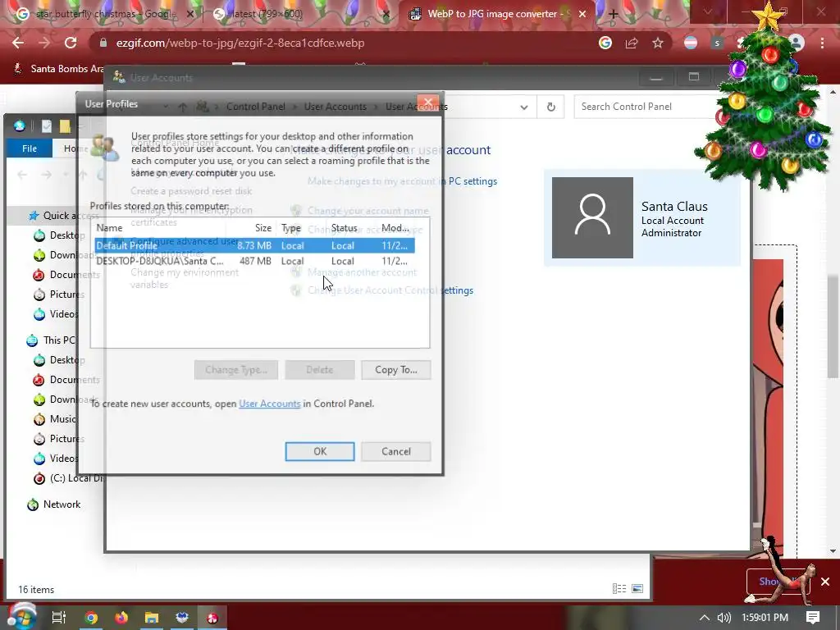Click Chrome's back navigation arrow
This screenshot has height=630, width=840.
(x=18, y=43)
